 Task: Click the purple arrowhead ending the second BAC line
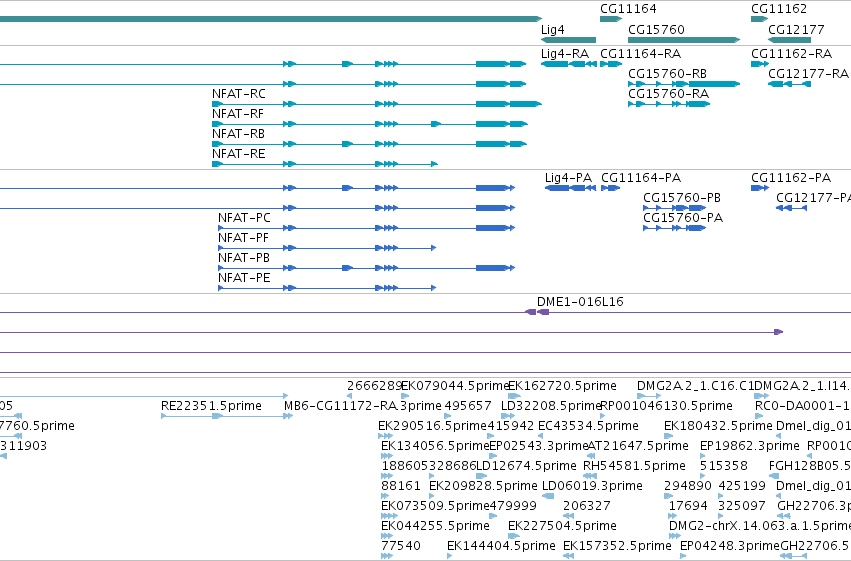pyautogui.click(x=778, y=332)
